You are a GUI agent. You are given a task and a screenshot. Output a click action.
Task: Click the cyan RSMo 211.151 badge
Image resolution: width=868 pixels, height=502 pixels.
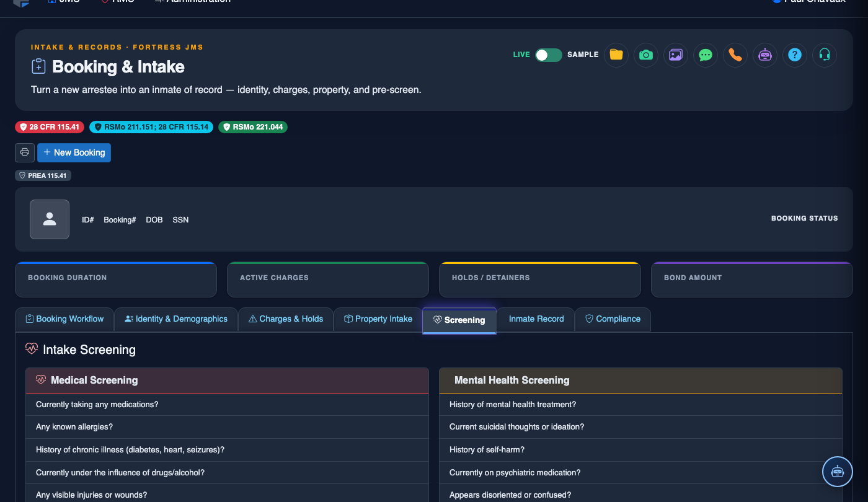coord(151,127)
